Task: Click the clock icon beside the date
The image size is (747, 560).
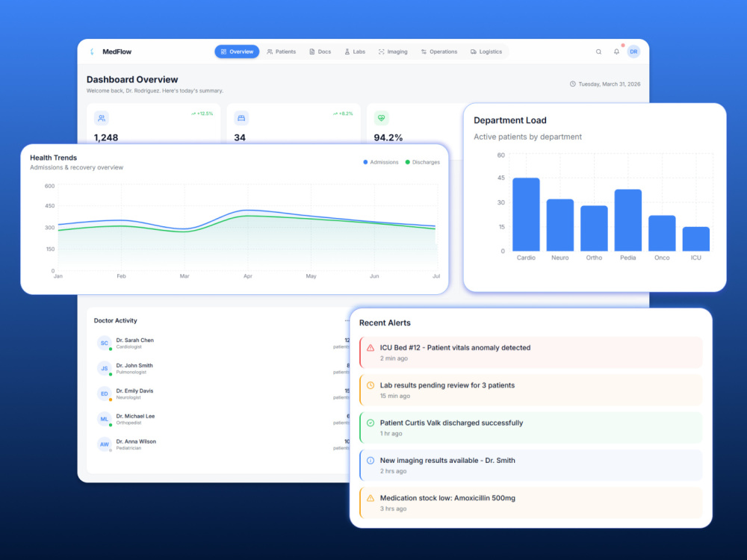Action: 573,84
